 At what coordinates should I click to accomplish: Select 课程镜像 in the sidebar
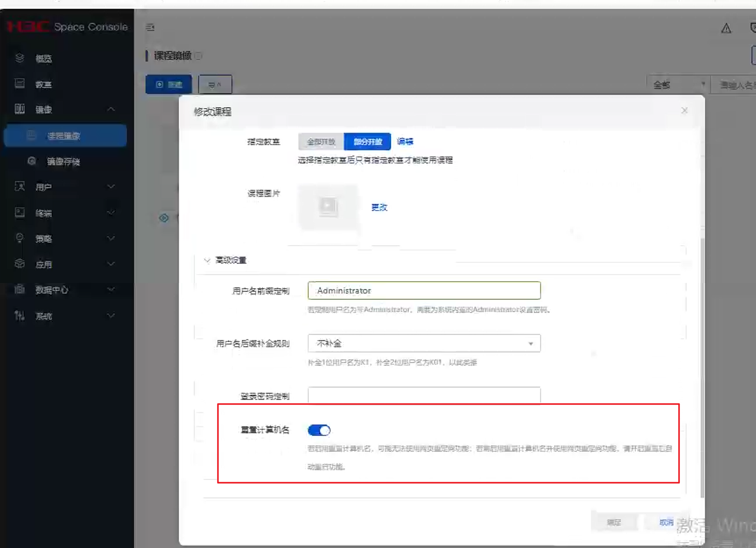(x=65, y=136)
